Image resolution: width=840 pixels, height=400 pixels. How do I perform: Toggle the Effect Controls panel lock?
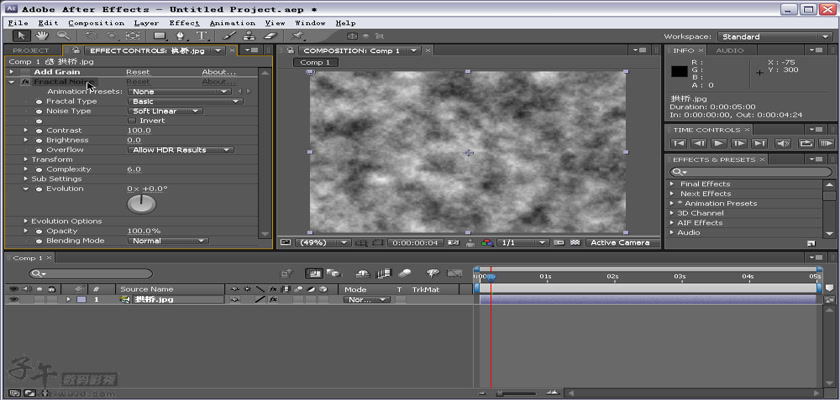click(x=76, y=50)
